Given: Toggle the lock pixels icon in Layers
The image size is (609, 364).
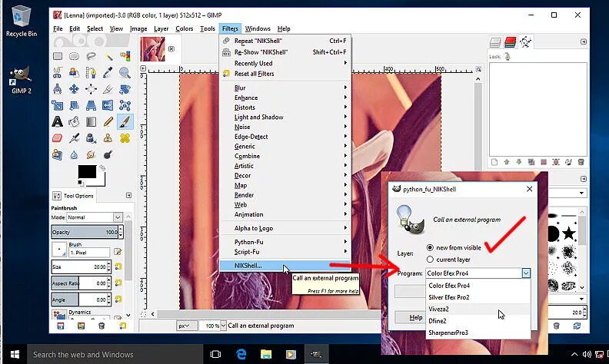Looking at the screenshot, I should pyautogui.click(x=507, y=57).
